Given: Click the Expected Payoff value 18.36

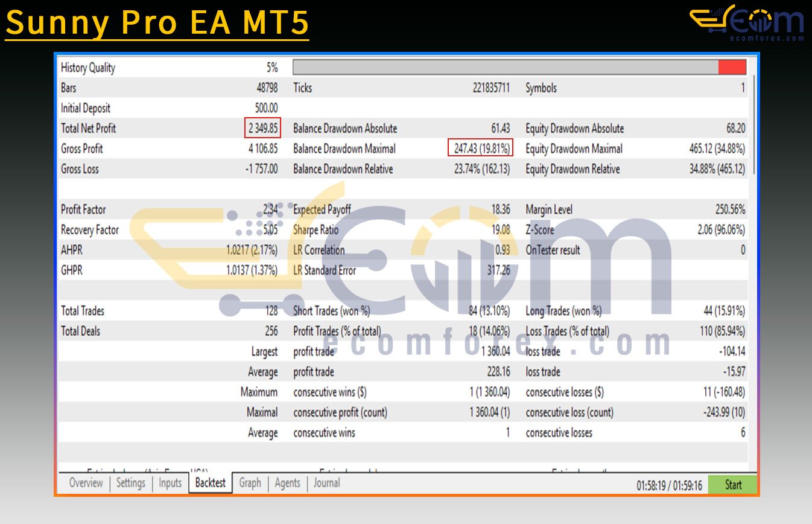Looking at the screenshot, I should [501, 210].
